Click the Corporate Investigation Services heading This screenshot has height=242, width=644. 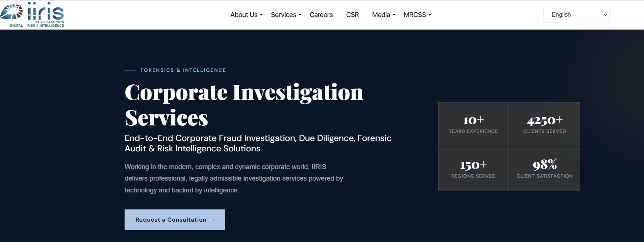coord(244,105)
